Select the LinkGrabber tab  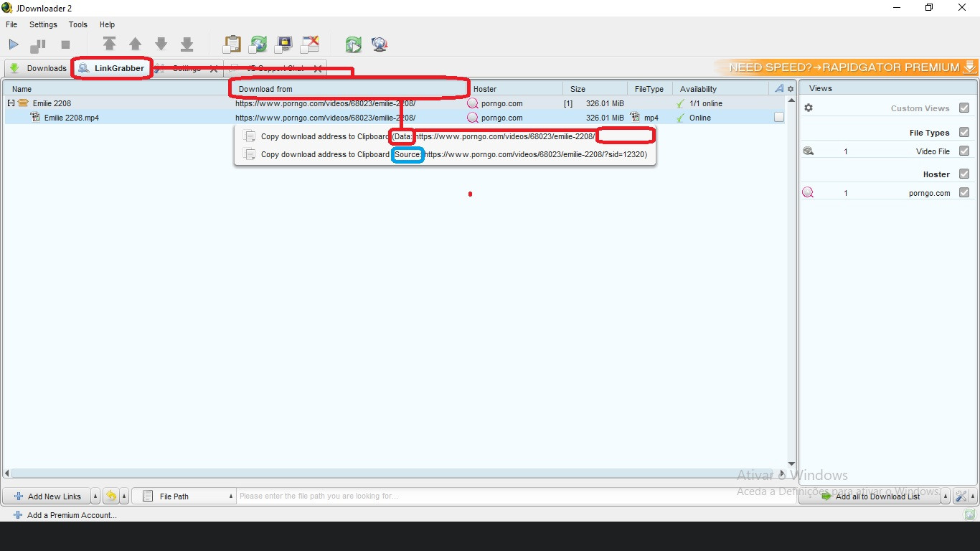111,68
